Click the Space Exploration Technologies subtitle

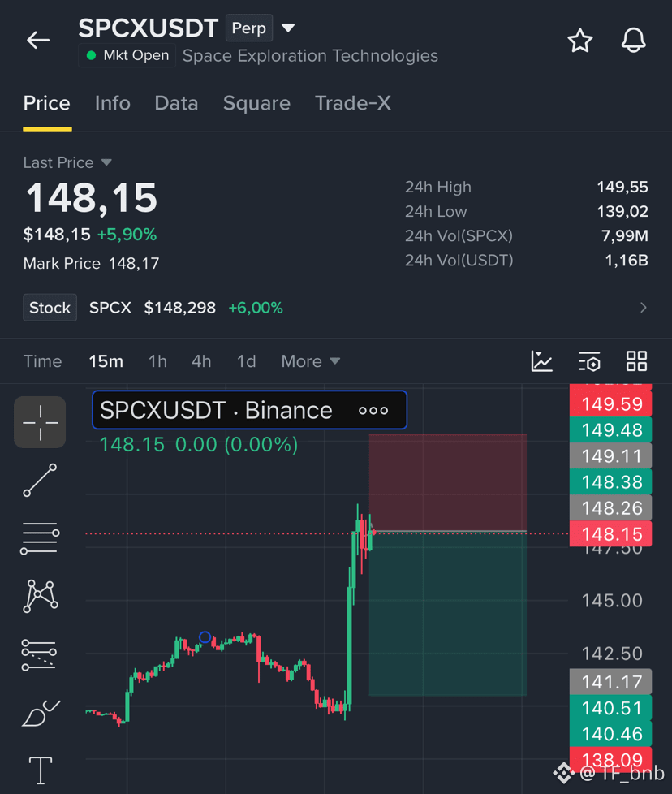[x=310, y=56]
